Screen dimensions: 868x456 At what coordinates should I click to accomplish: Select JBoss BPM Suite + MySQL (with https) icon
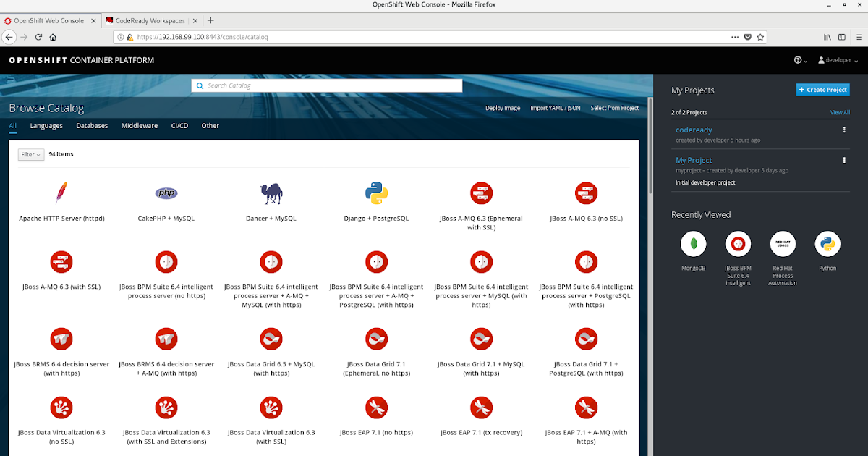tap(481, 262)
